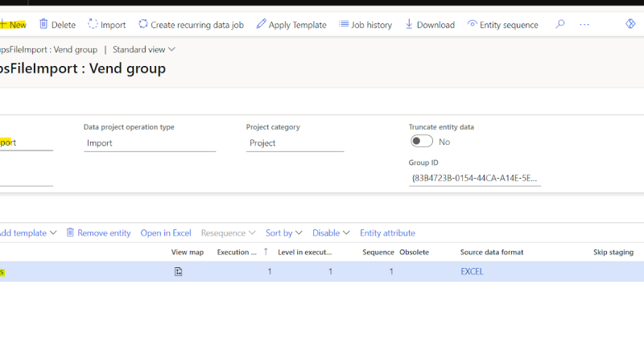Viewport: 644px width, 338px height.
Task: Click the Project category input field
Action: point(295,143)
